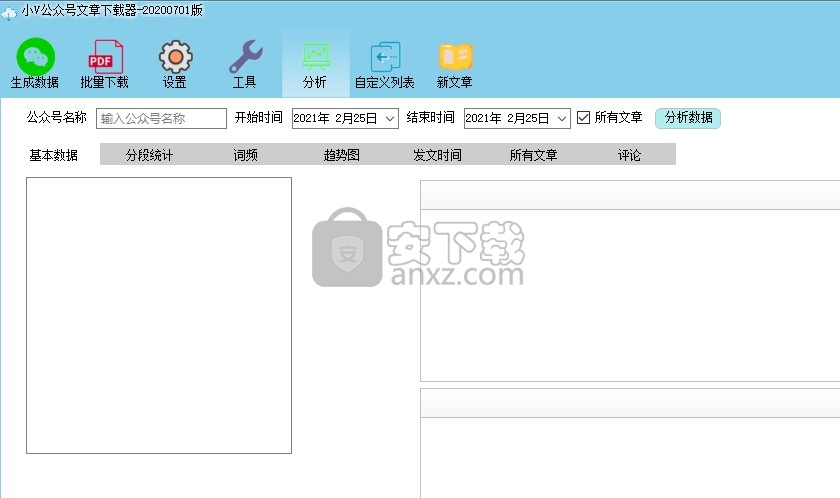840x498 pixels.
Task: Open the 工具 wrench icon
Action: (245, 57)
